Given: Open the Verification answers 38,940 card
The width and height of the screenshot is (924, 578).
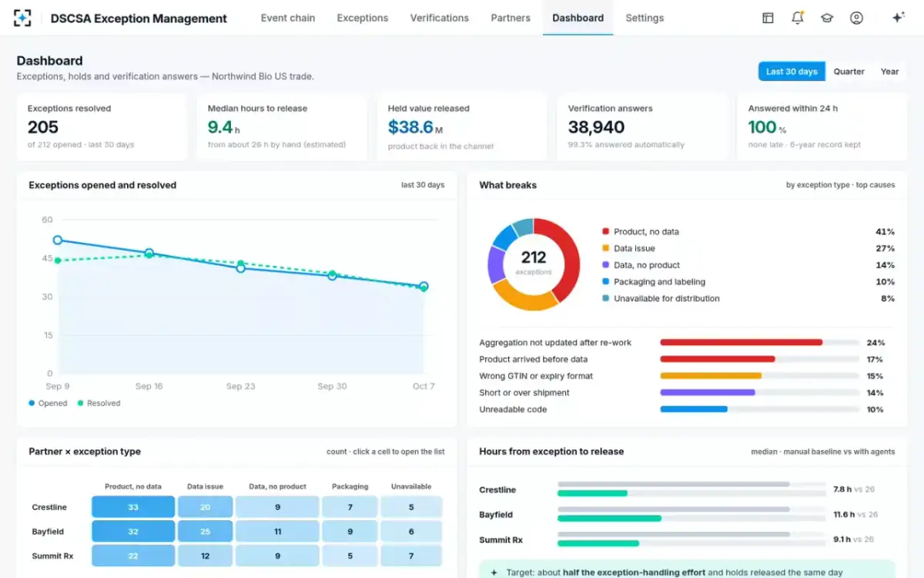Looking at the screenshot, I should 642,127.
